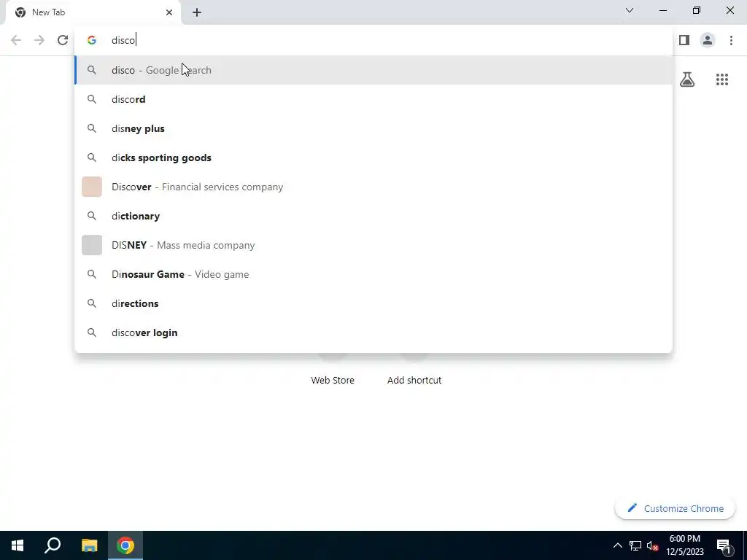747x560 pixels.
Task: Choose the 'disney plus' suggestion
Action: point(374,128)
